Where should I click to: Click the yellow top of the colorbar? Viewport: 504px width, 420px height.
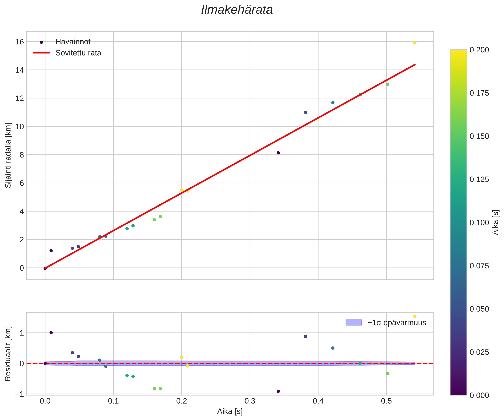[458, 54]
